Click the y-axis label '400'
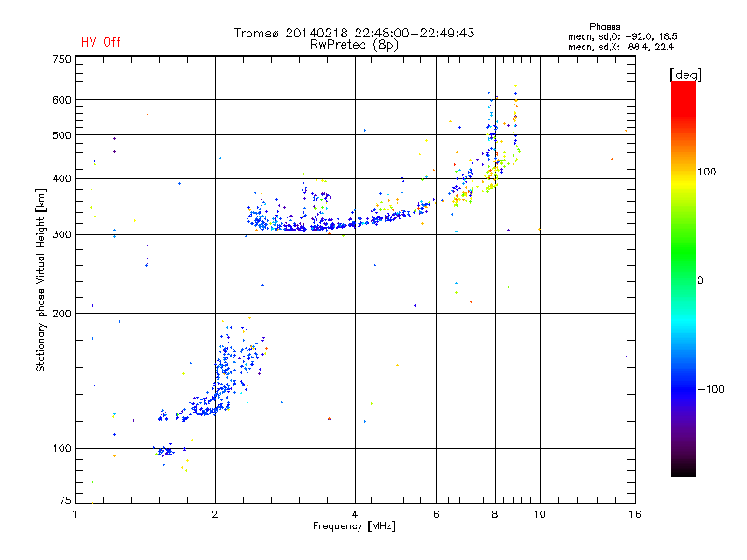The image size is (747, 560). (62, 179)
